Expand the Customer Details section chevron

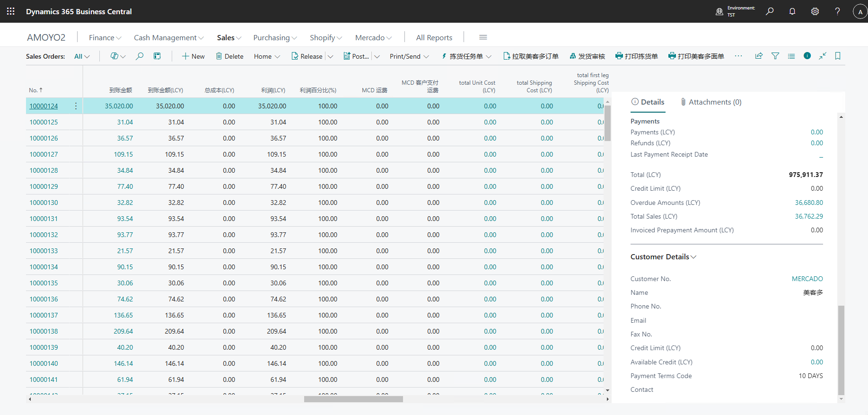point(693,257)
